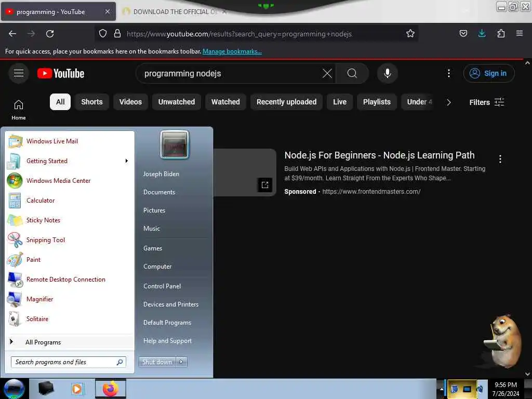Open the downloads panel
The image size is (532, 399).
482,33
